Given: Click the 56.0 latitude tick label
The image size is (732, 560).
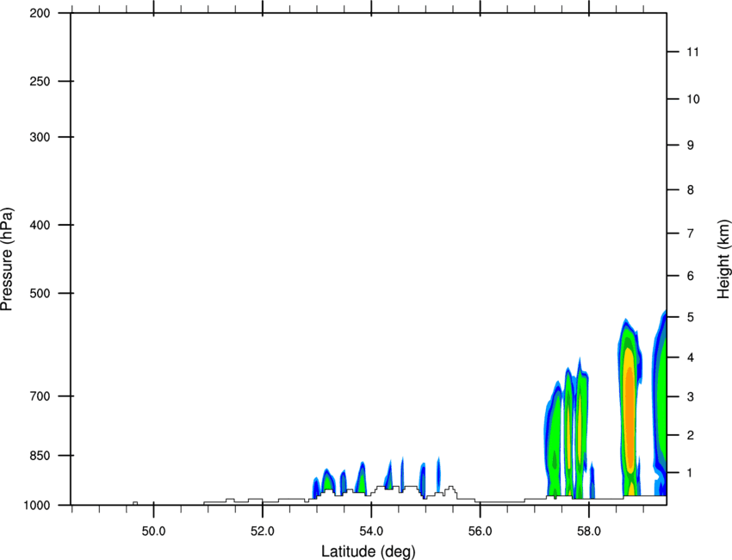Looking at the screenshot, I should point(481,532).
